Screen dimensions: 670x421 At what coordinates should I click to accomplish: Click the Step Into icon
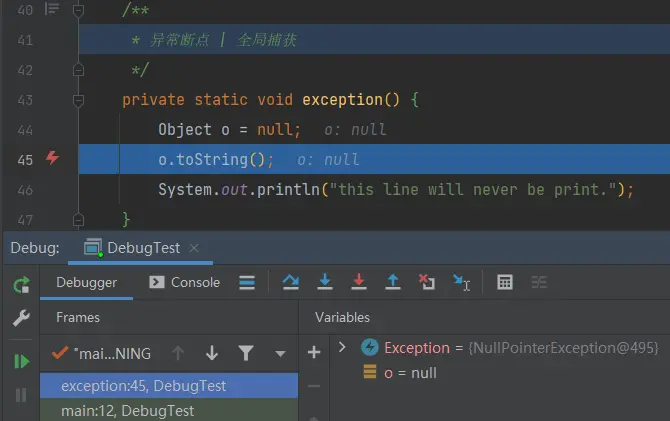pyautogui.click(x=325, y=282)
